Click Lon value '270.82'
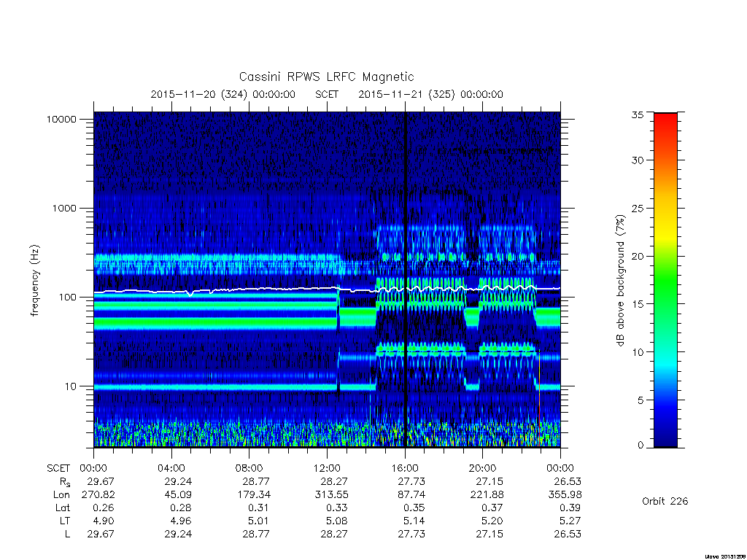Image resolution: width=747 pixels, height=560 pixels. pyautogui.click(x=98, y=495)
